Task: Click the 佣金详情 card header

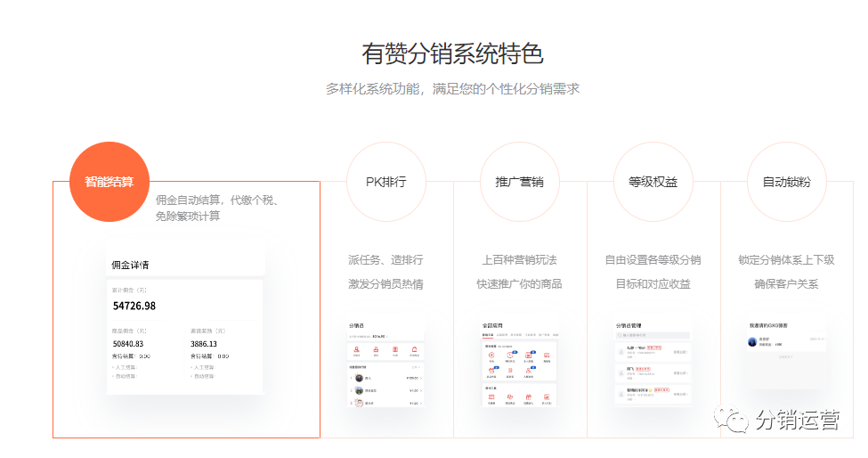Action: [x=185, y=265]
